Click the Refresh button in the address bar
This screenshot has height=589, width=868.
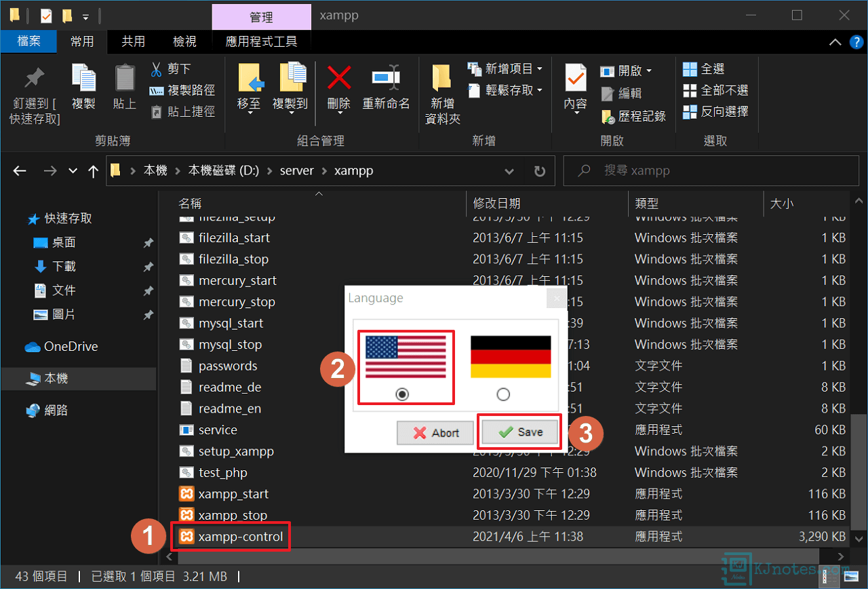point(540,171)
